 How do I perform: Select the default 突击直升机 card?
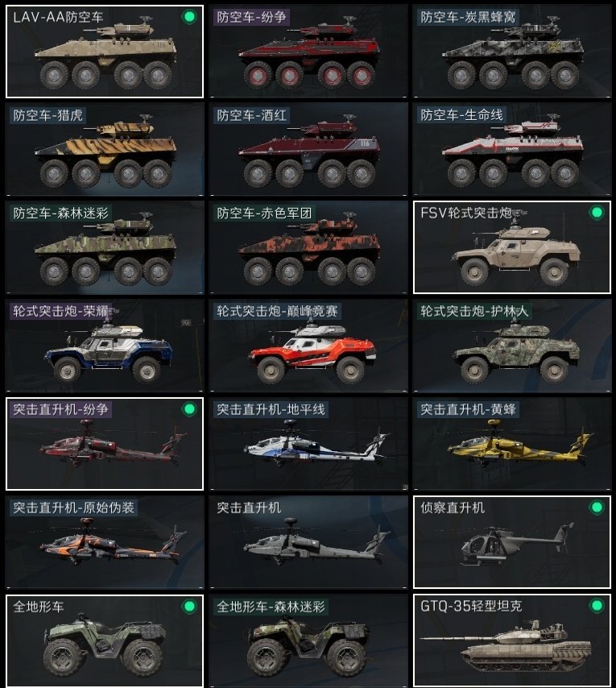click(x=308, y=542)
